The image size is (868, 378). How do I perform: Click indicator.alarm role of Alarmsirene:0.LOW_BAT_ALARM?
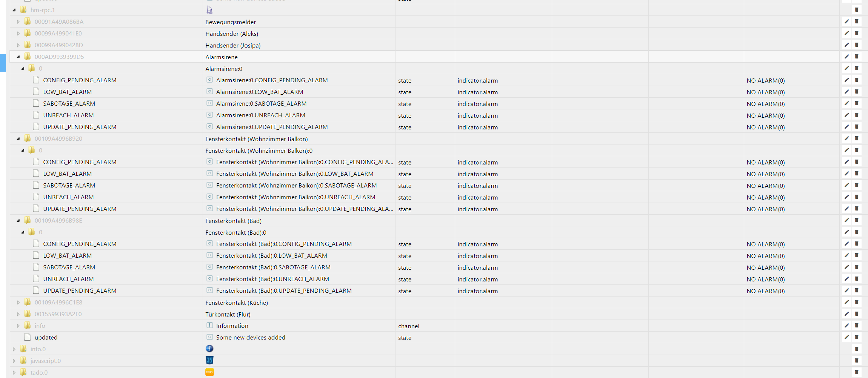[x=477, y=92]
